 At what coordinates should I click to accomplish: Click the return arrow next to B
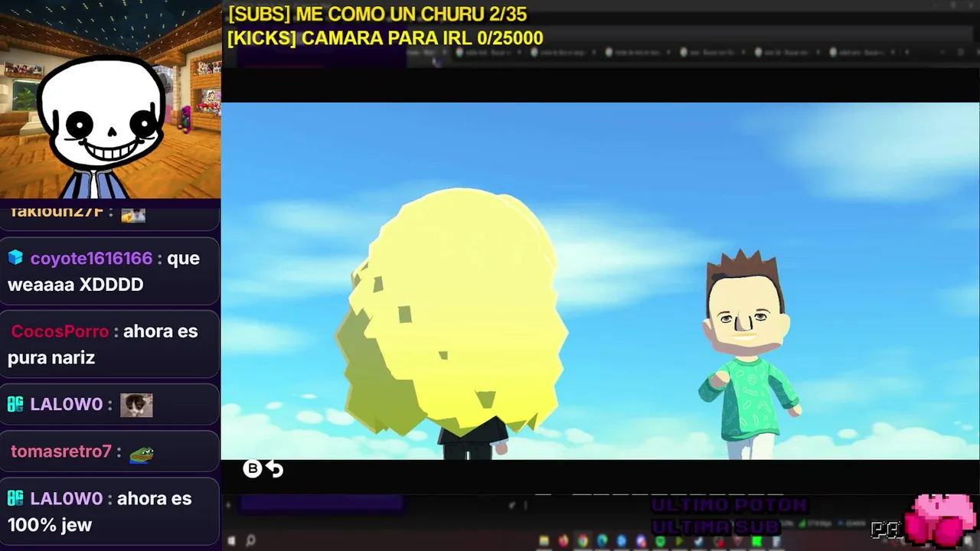275,469
